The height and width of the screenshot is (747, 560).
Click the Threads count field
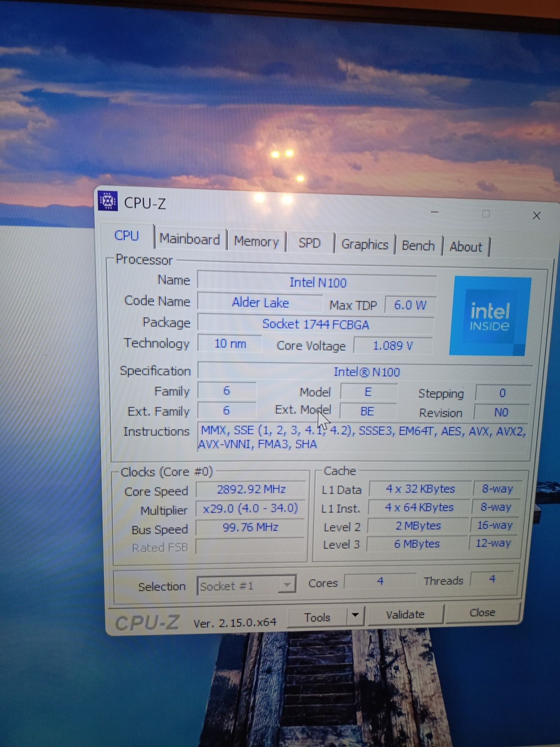(x=492, y=579)
